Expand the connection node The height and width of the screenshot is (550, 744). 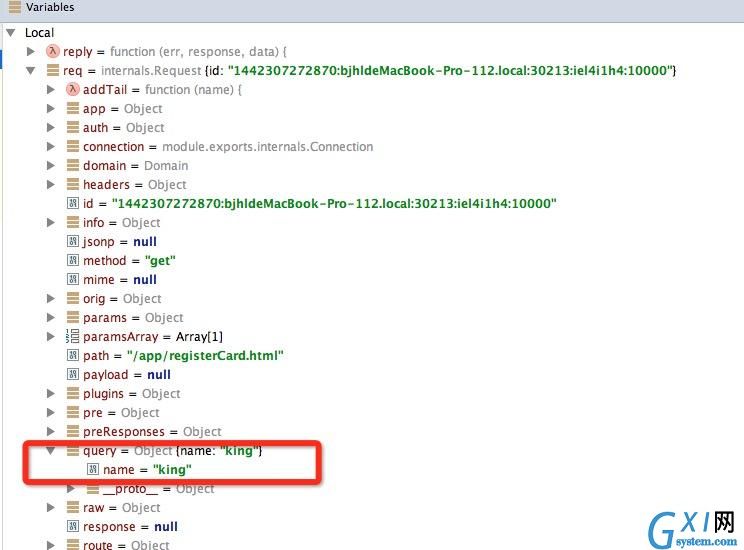(50, 146)
